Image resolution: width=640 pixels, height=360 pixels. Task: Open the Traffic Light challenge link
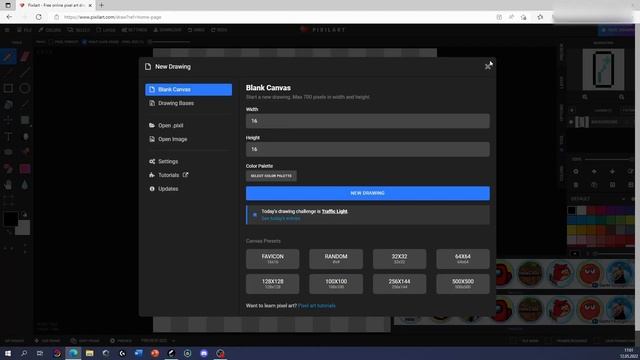[334, 211]
